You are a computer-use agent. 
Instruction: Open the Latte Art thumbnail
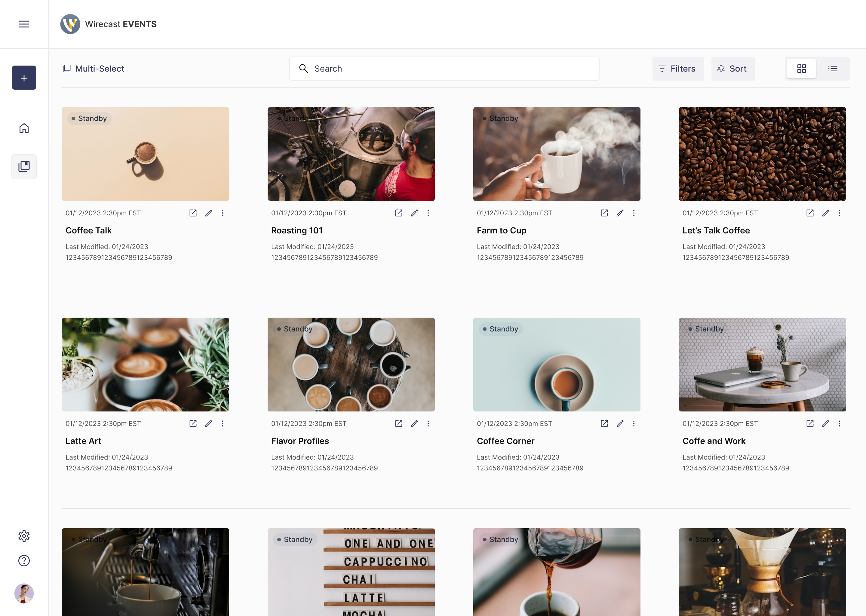click(145, 365)
